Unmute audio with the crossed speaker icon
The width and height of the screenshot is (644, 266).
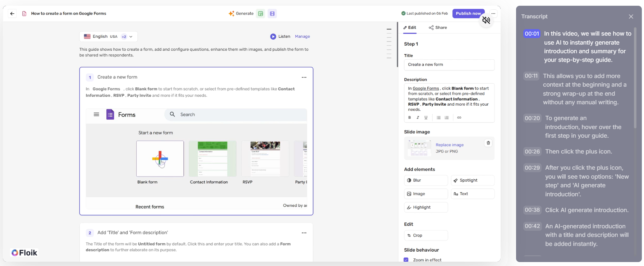(486, 20)
